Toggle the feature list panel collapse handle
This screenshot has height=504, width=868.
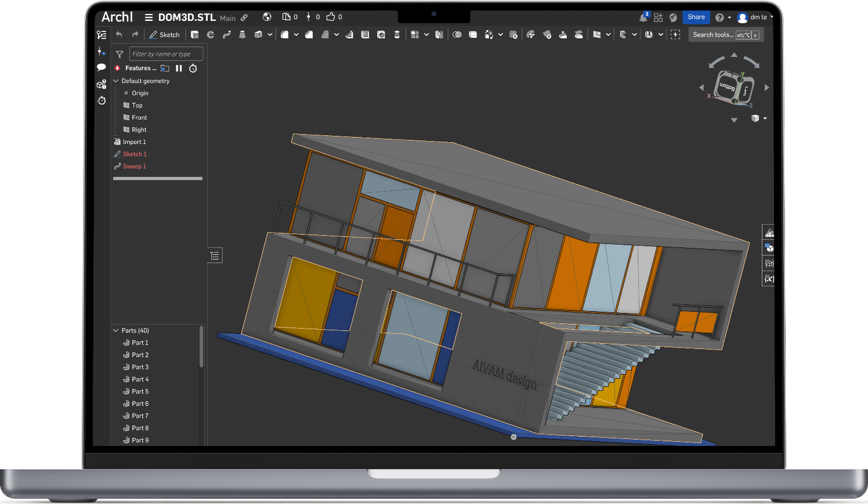click(215, 255)
